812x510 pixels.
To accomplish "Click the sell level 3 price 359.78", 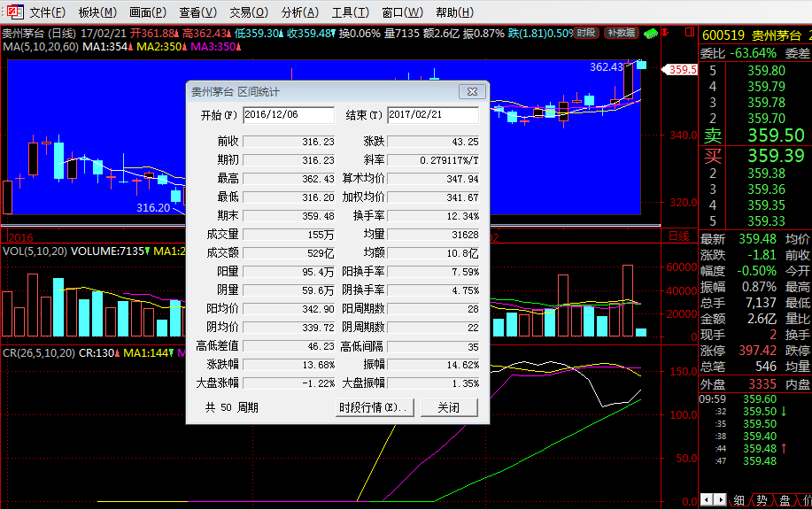I will [x=766, y=103].
